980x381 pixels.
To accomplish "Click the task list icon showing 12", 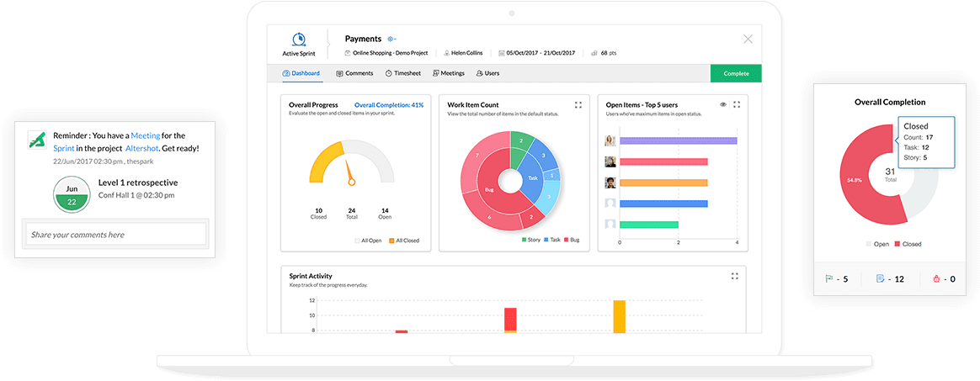I will [x=881, y=278].
